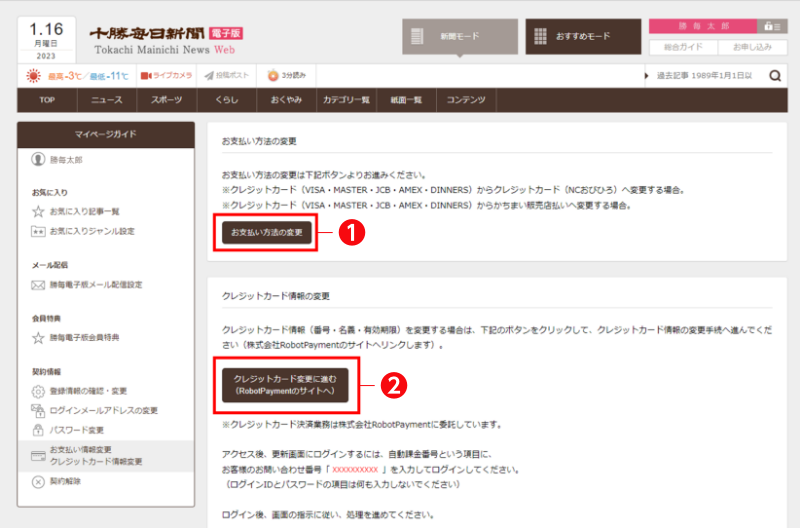Click mail-lock icon for ログインメールアドレスの変更

point(38,411)
